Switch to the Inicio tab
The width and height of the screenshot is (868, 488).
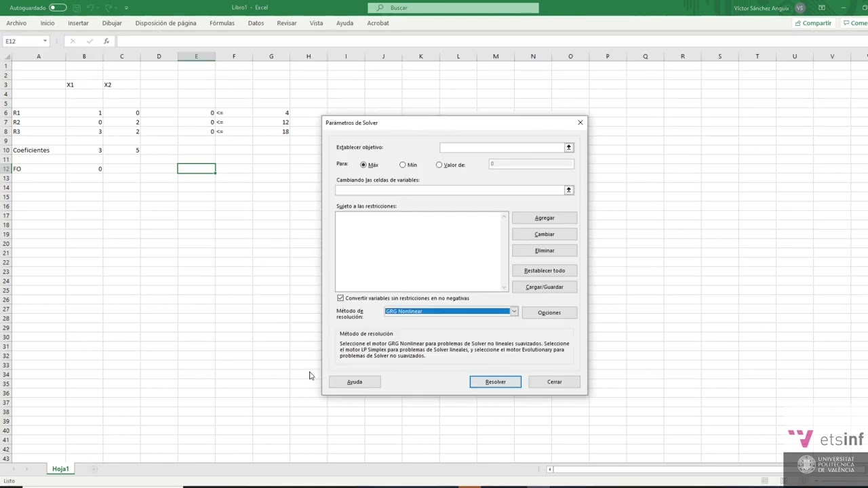(47, 23)
